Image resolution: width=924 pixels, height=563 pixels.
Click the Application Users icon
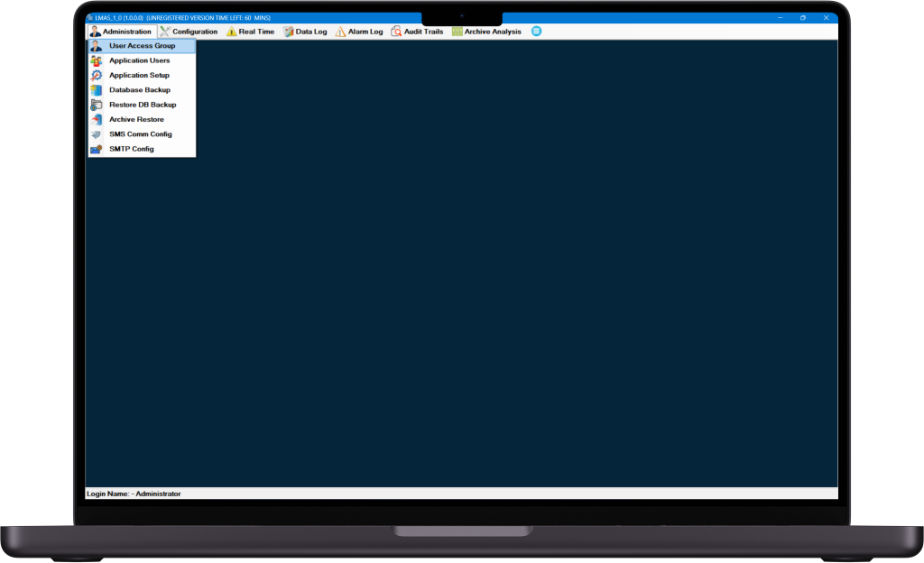coord(96,60)
